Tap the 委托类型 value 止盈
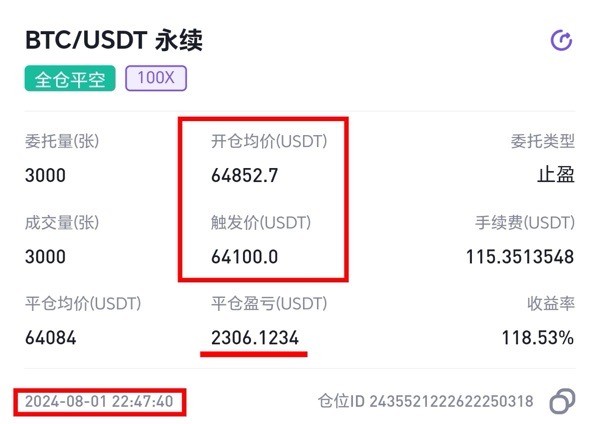The width and height of the screenshot is (600, 424). (556, 175)
